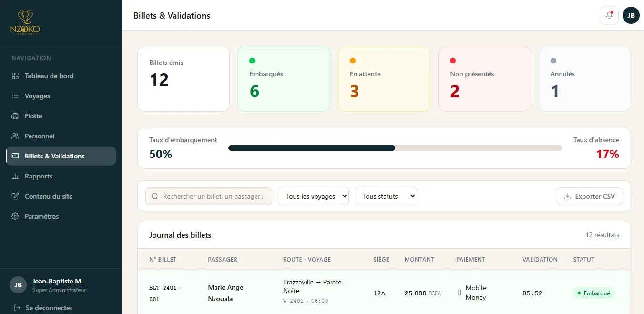The image size is (644, 314).
Task: Expand the Tous les voyages dropdown
Action: [x=314, y=196]
